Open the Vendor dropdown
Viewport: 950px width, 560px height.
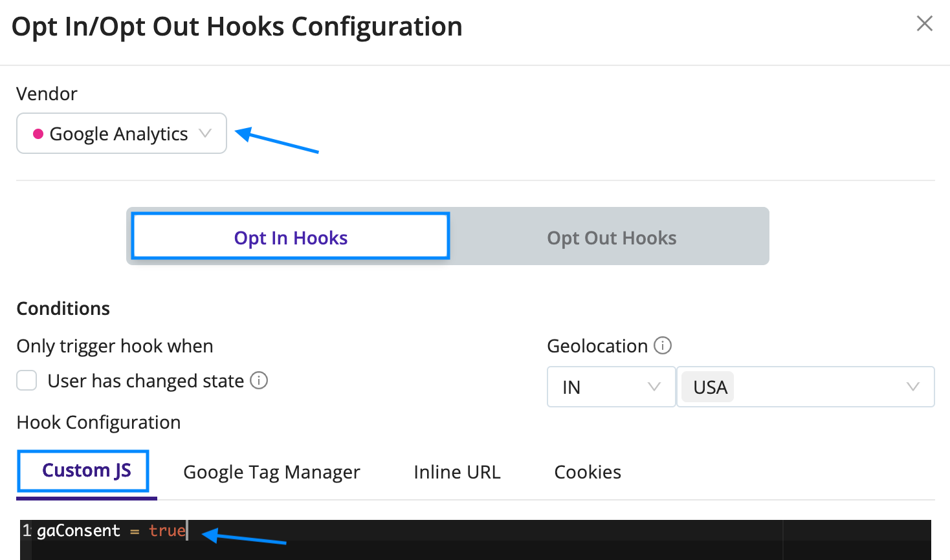click(122, 133)
